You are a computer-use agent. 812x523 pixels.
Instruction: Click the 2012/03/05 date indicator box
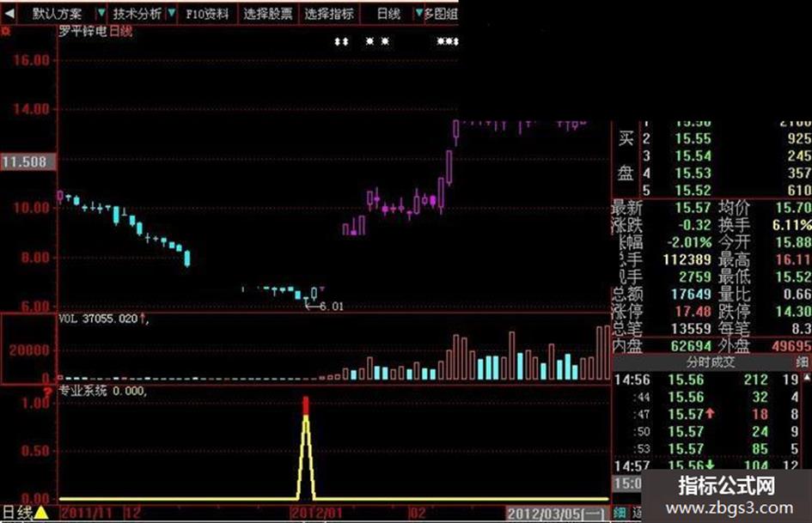[x=556, y=514]
